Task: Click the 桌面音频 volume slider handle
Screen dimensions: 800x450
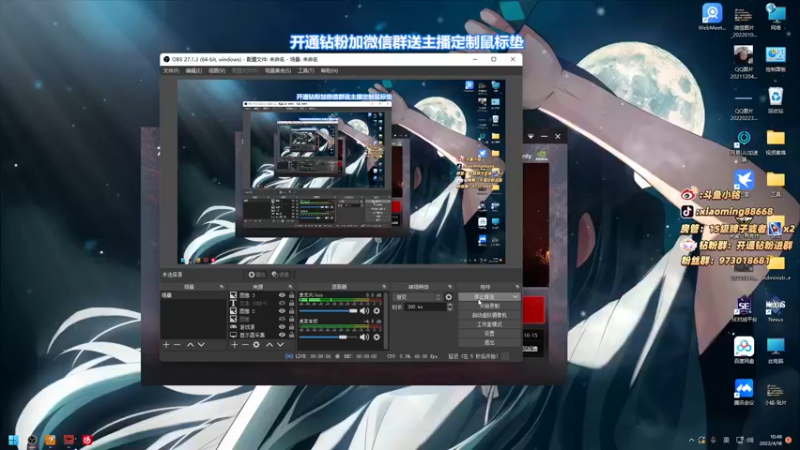Action: point(343,337)
